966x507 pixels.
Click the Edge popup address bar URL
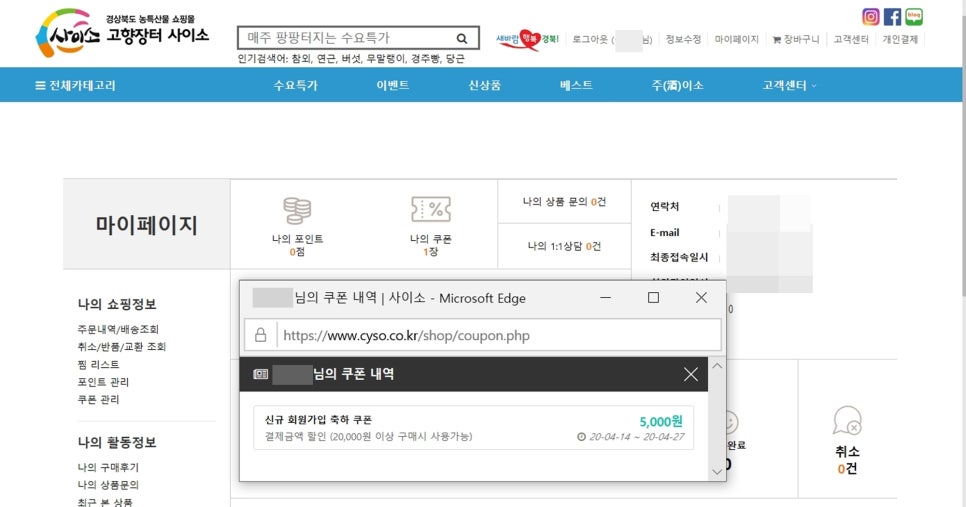407,335
